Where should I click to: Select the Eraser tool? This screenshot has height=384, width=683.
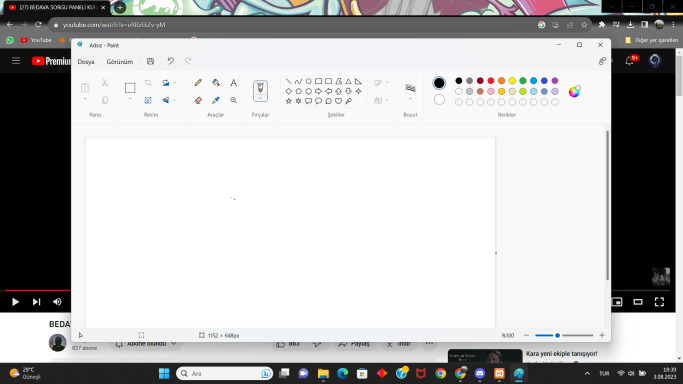pyautogui.click(x=198, y=101)
